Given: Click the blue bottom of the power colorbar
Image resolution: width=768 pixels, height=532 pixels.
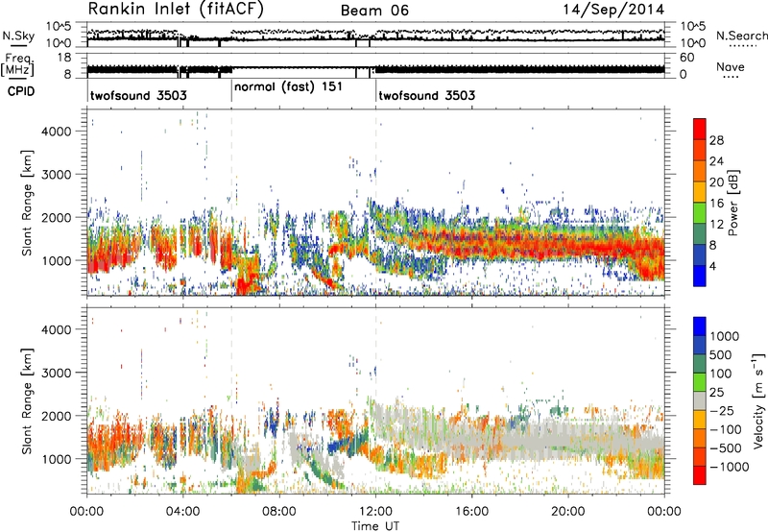Looking at the screenshot, I should pos(700,276).
